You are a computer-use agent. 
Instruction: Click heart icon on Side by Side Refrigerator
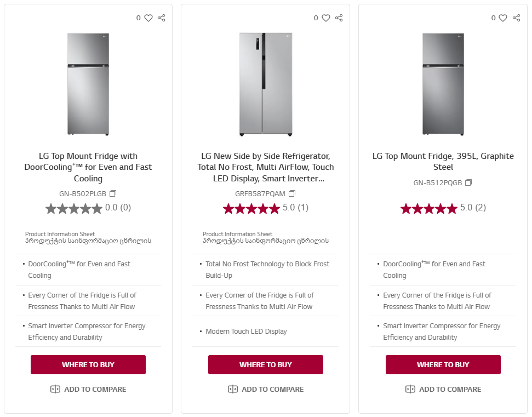[x=326, y=18]
